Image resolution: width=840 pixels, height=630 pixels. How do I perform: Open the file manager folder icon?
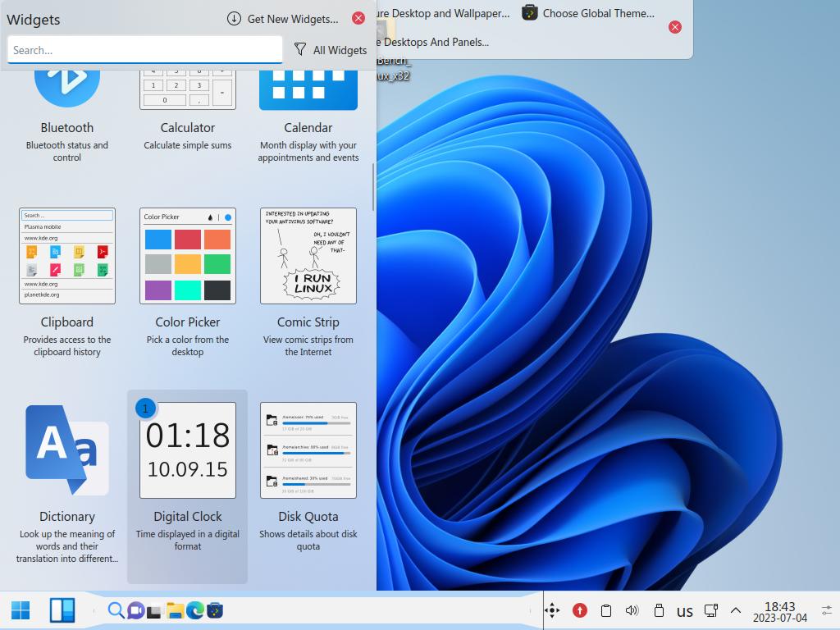(x=175, y=610)
